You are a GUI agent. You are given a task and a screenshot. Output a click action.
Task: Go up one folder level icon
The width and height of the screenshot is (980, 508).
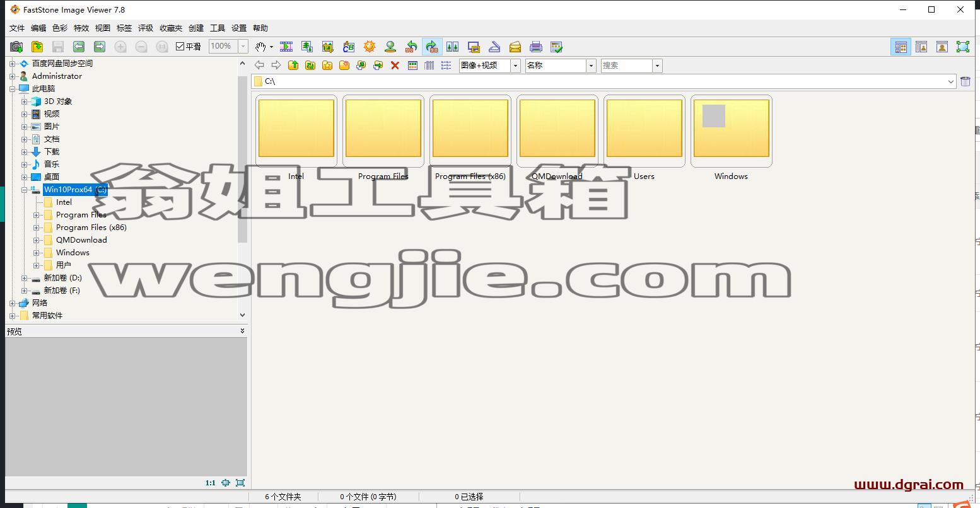(293, 65)
